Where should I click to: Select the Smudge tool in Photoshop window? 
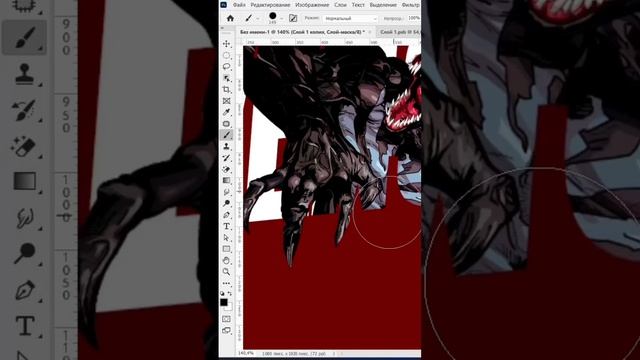pos(227,192)
